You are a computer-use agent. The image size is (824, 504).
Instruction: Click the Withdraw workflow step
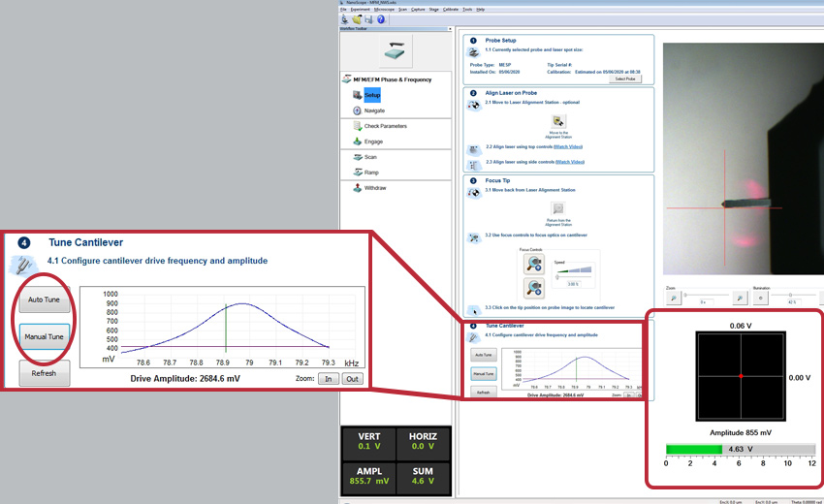(x=375, y=188)
